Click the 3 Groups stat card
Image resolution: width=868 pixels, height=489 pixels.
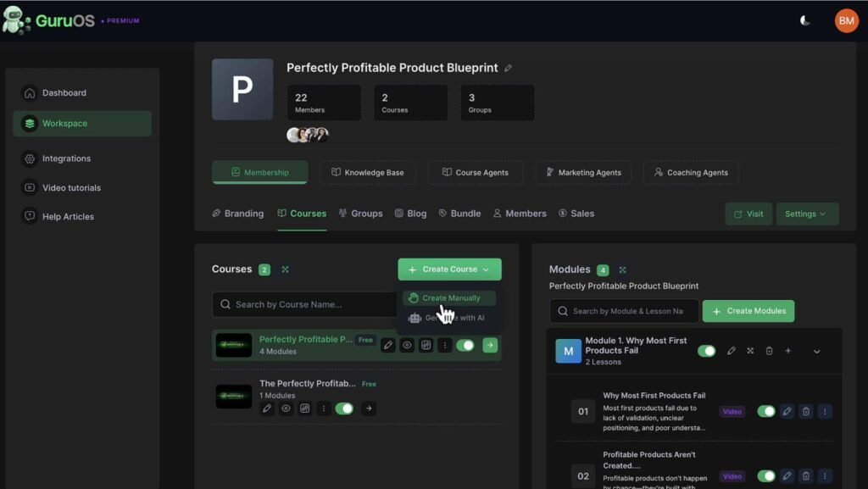point(497,103)
